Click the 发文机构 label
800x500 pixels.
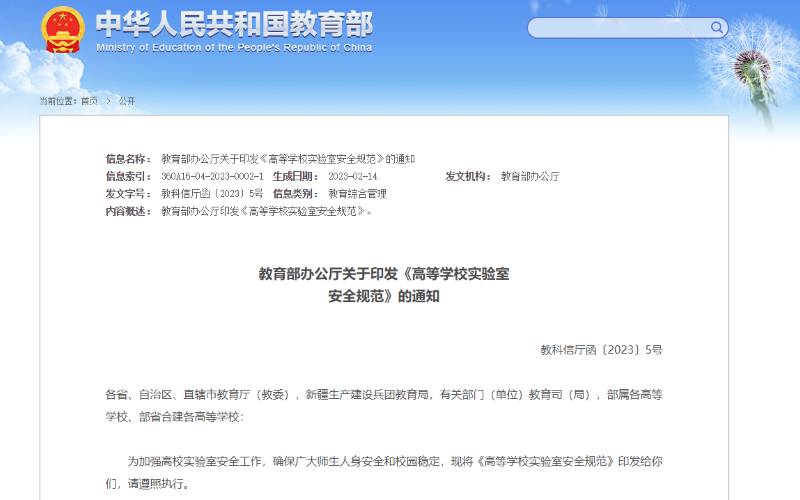(468, 177)
